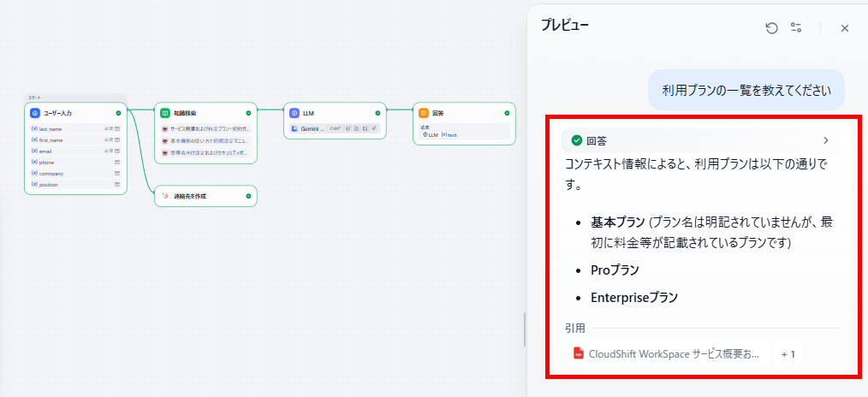868x397 pixels.
Task: Select the email variable row
Action: coord(76,151)
